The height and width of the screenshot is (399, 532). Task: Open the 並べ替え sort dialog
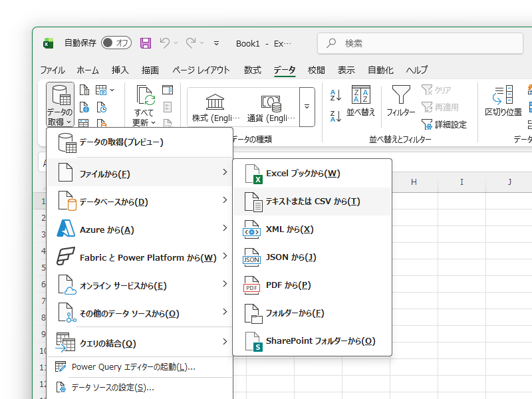point(360,101)
